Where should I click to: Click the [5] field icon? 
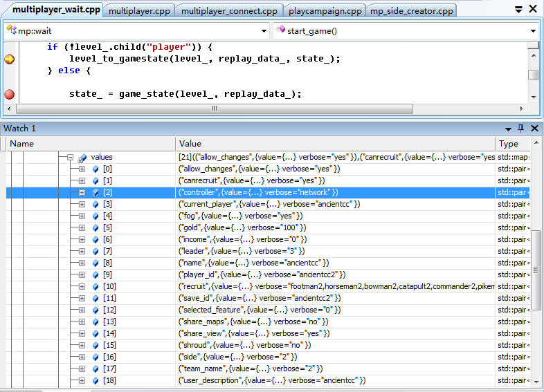point(96,228)
